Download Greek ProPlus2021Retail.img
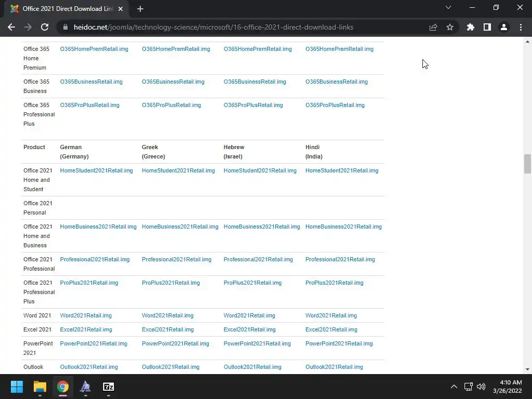 click(170, 283)
